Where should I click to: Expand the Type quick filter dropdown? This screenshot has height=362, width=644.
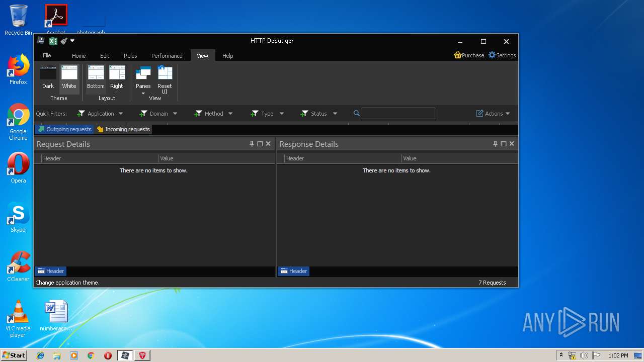coord(282,114)
